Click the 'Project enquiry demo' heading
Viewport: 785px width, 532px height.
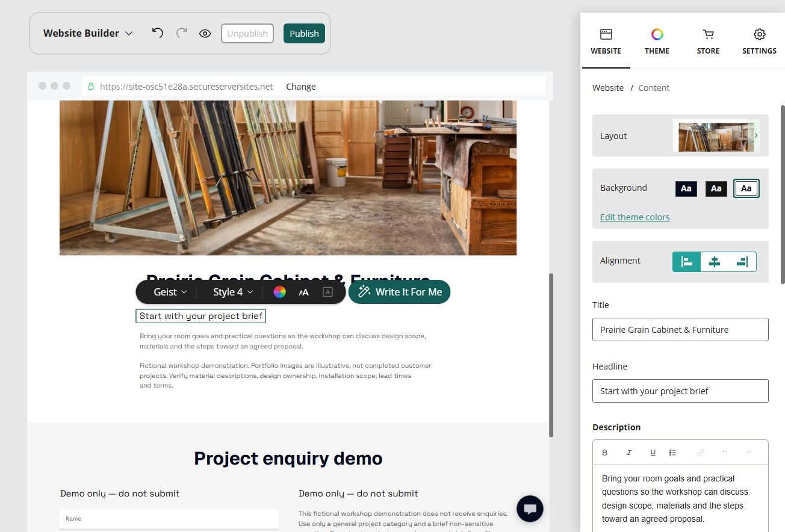288,459
